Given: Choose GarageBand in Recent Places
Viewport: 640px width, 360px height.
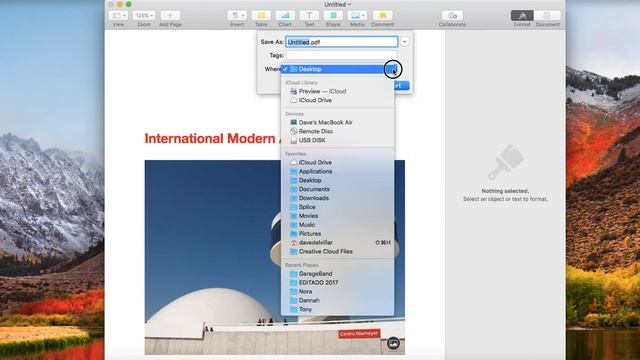Looking at the screenshot, I should click(x=338, y=274).
